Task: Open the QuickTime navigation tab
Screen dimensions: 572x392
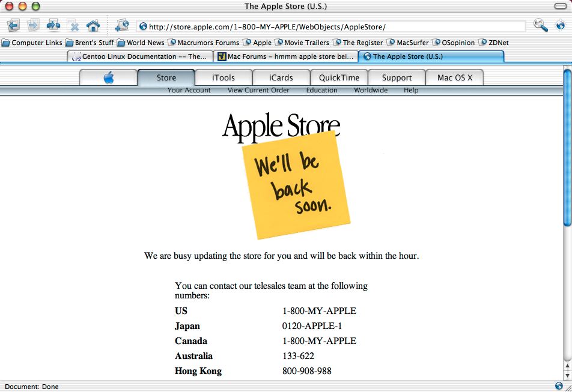Action: pos(339,77)
